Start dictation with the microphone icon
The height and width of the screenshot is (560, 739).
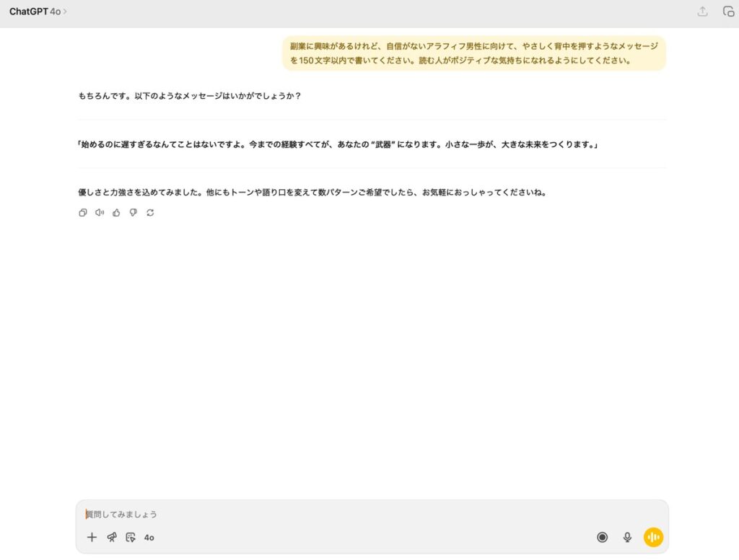[627, 537]
